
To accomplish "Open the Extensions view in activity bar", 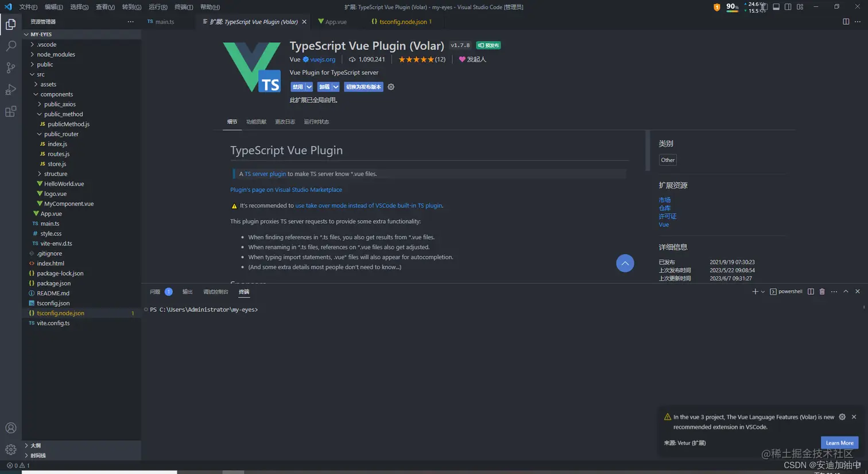I will (x=10, y=111).
